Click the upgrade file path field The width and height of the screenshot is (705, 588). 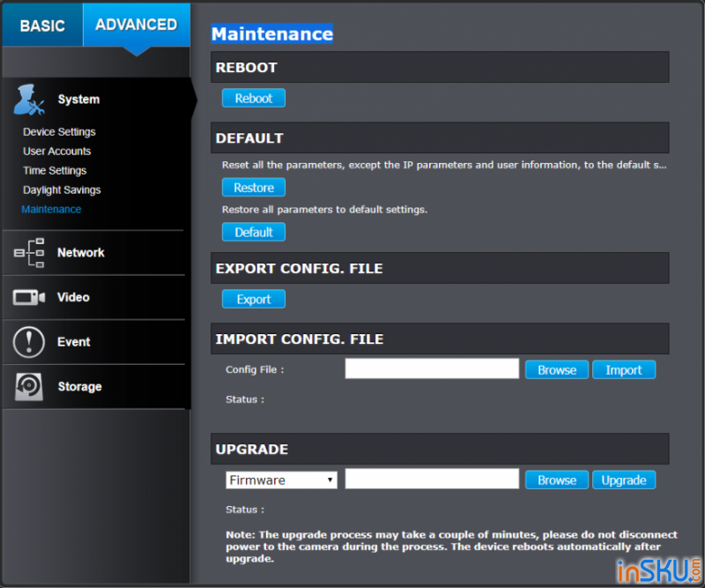(432, 479)
